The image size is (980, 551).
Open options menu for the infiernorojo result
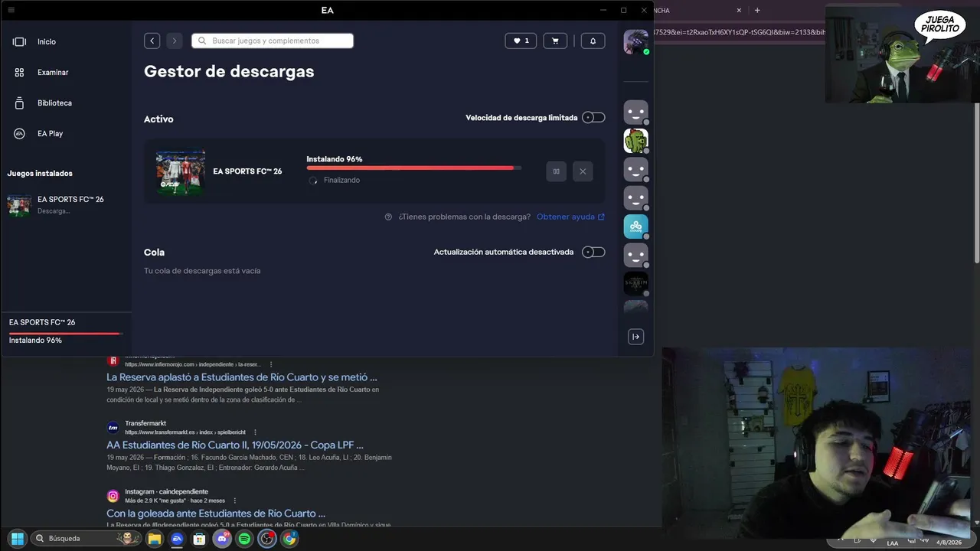pos(271,364)
